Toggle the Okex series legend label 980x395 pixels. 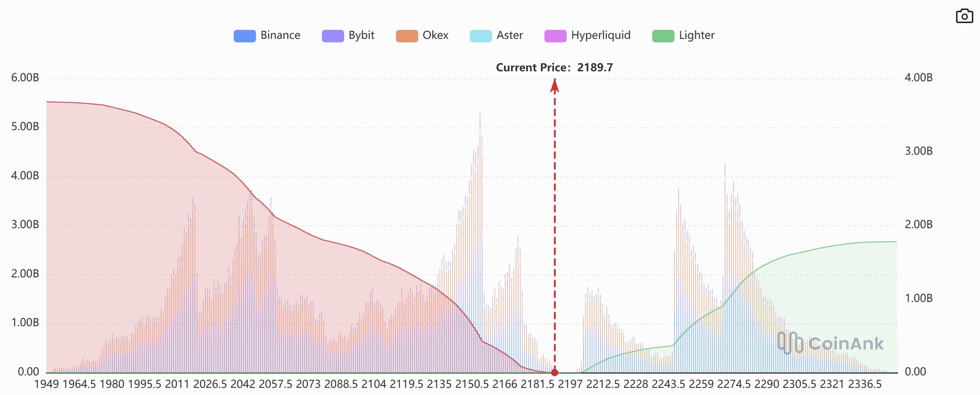435,35
